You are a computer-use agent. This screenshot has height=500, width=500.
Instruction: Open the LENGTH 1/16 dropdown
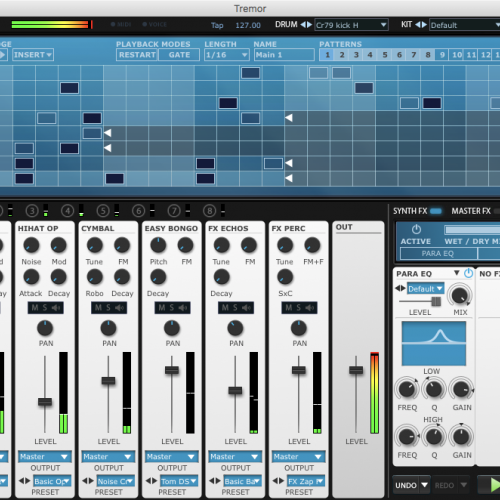tap(227, 55)
